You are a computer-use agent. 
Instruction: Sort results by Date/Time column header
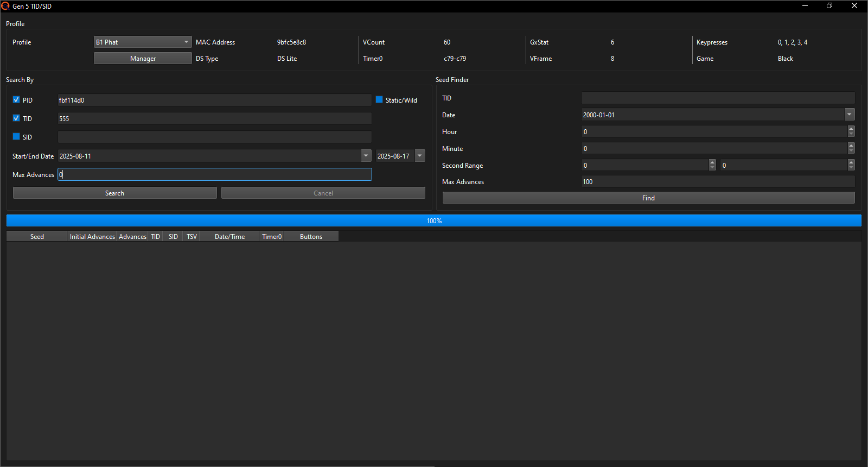(x=229, y=237)
